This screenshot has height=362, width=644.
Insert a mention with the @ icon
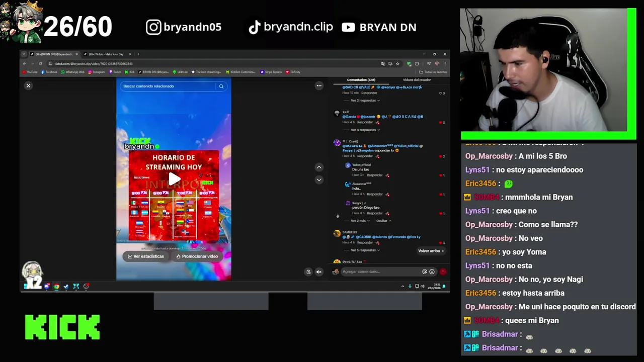point(425,271)
